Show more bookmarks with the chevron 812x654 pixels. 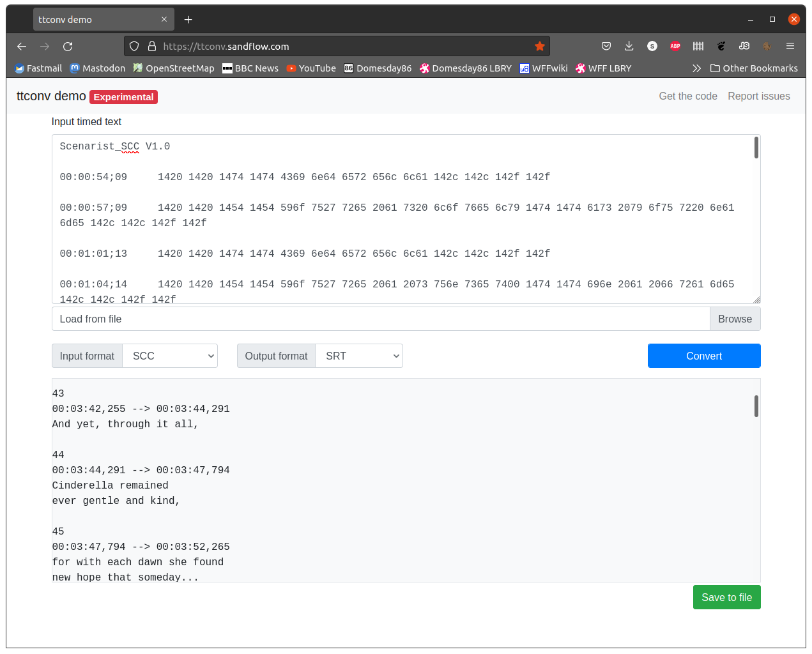(696, 68)
